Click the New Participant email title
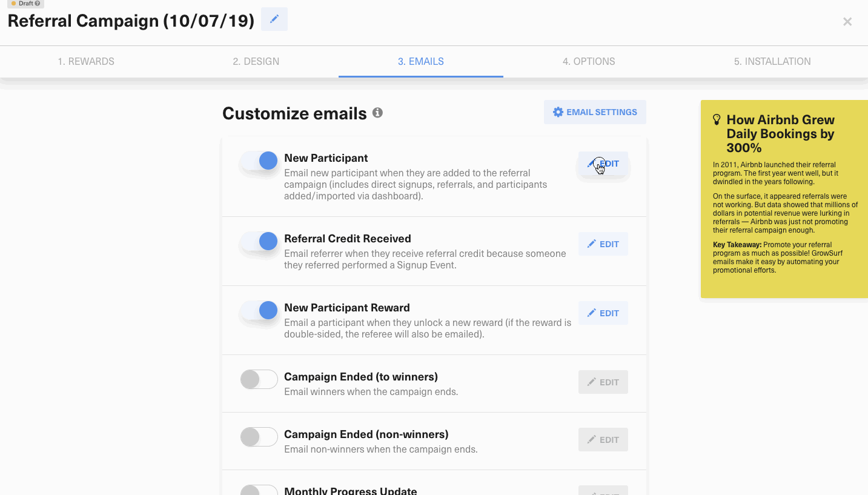Image resolution: width=868 pixels, height=495 pixels. 326,158
